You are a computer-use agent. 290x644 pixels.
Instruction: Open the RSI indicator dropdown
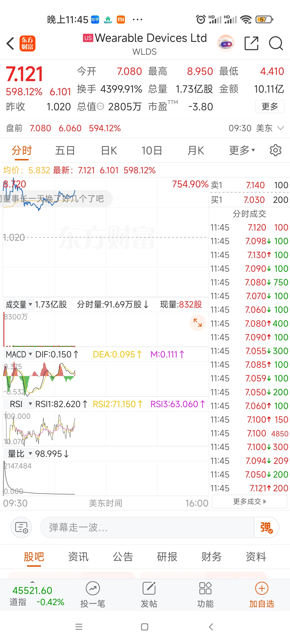[19, 404]
